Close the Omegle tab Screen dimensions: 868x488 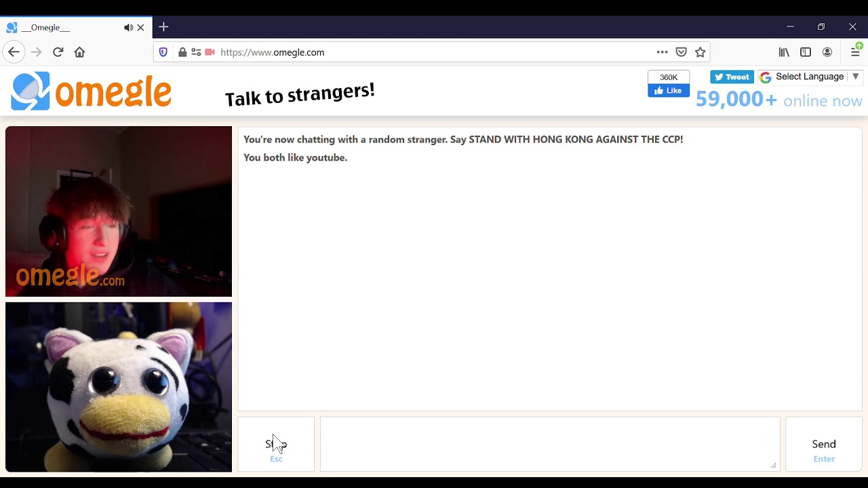coord(140,28)
